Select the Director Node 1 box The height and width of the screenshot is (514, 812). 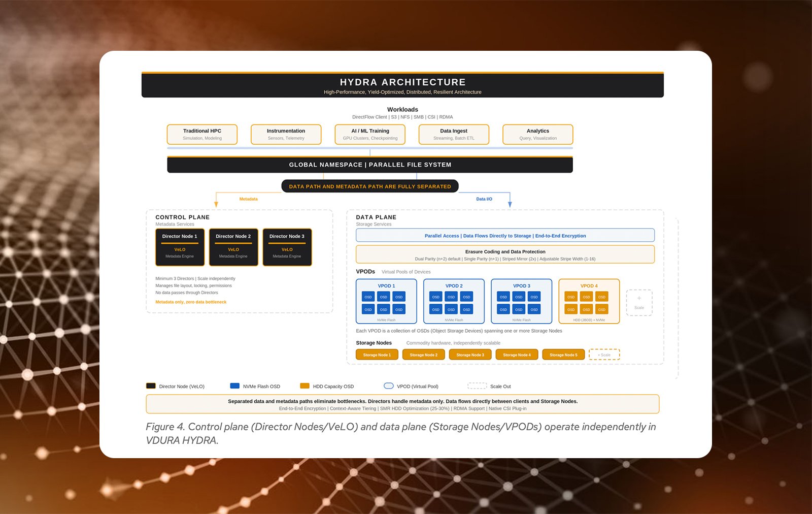pyautogui.click(x=180, y=247)
